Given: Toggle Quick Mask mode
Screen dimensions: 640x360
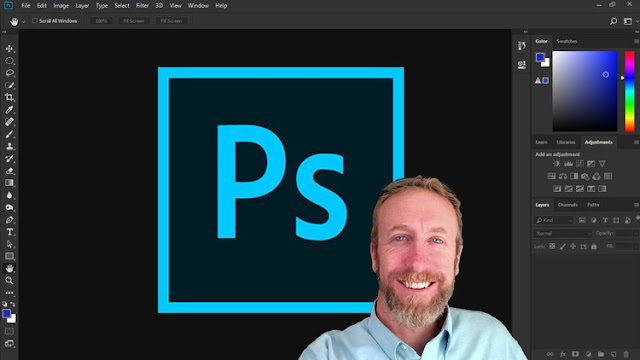Looking at the screenshot, I should tap(9, 331).
